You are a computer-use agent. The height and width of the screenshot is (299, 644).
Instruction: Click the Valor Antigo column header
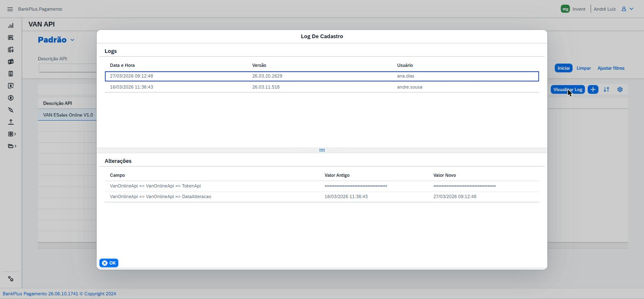(x=337, y=175)
